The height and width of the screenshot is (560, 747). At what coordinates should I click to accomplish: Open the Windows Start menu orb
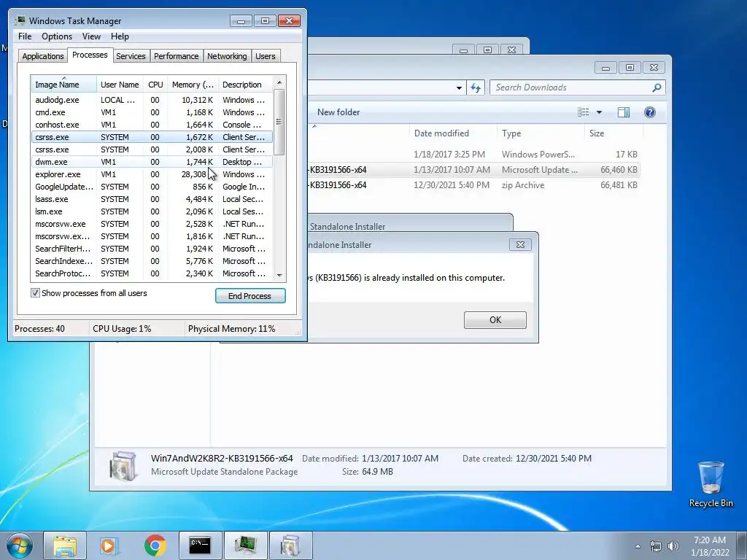click(20, 545)
